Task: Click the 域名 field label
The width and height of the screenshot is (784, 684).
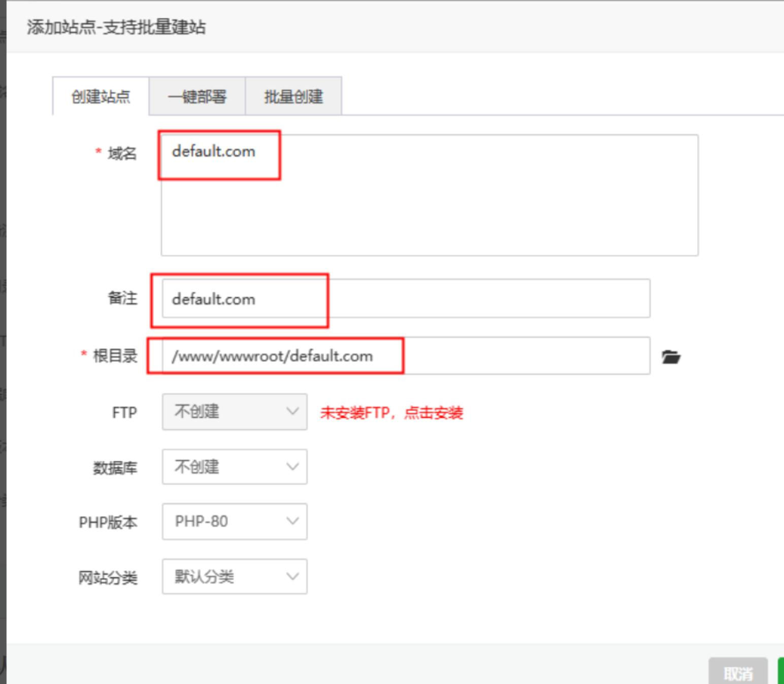Action: tap(122, 153)
